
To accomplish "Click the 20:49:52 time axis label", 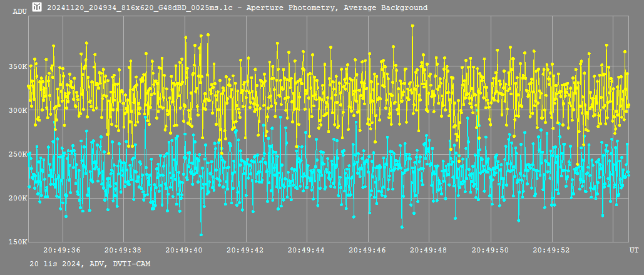I will pyautogui.click(x=551, y=250).
